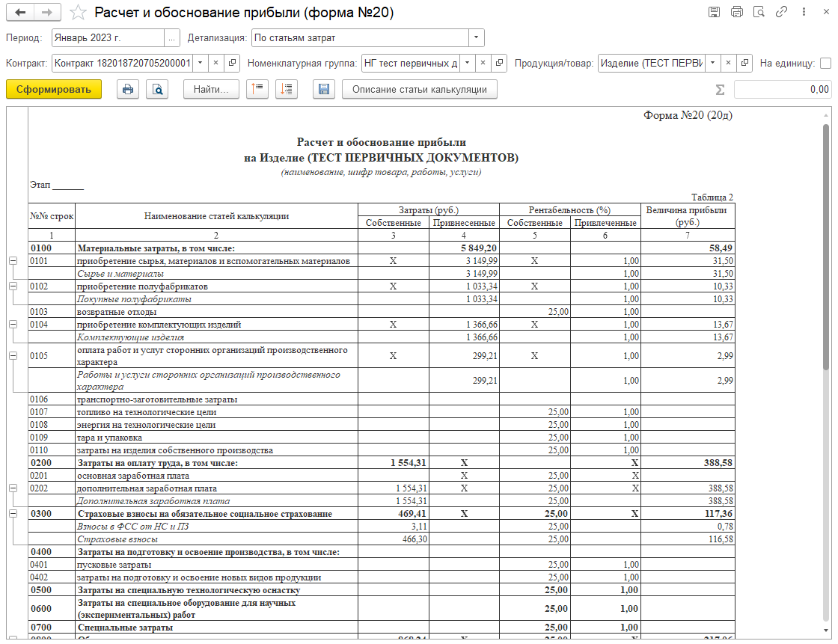The width and height of the screenshot is (838, 644).
Task: Select row number 0500 cell
Action: click(52, 590)
